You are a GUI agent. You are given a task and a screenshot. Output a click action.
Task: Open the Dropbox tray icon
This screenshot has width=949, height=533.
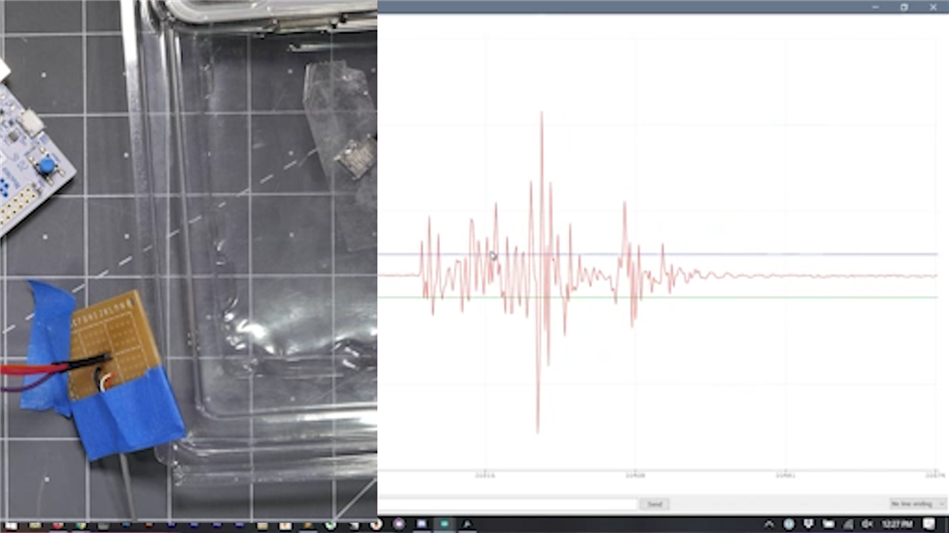809,524
